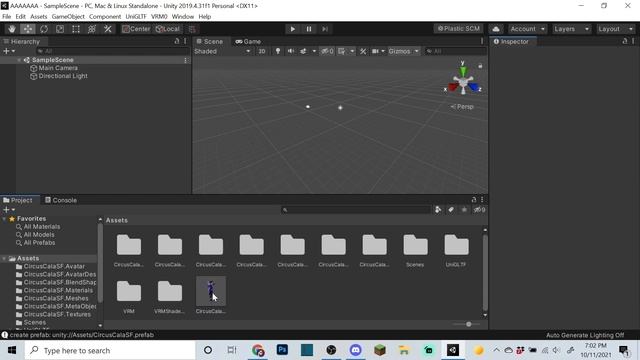
Task: Select the Transform tool
Action: coord(92,29)
